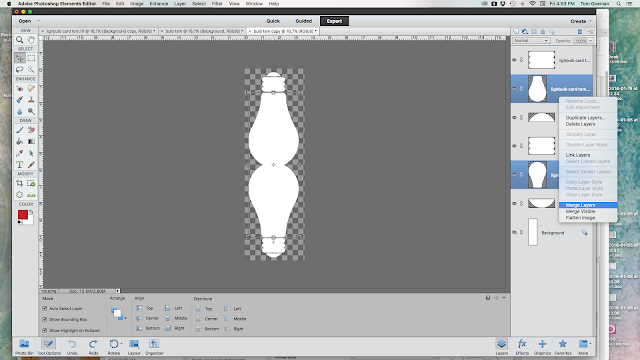
Task: Select the Quick Selection tool
Action: (31, 69)
